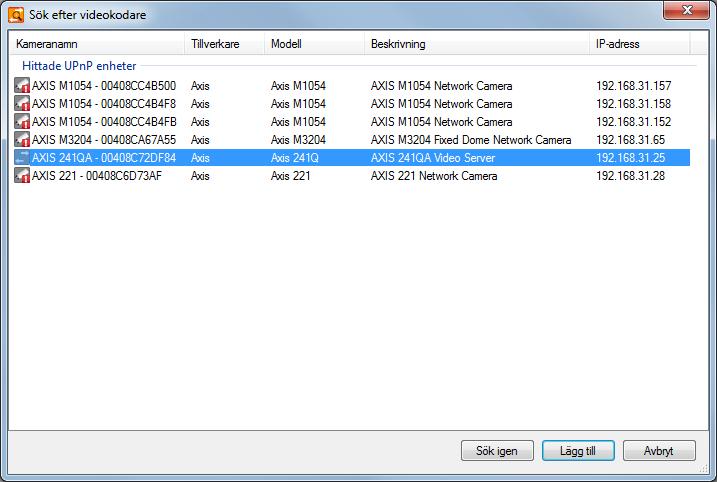The width and height of the screenshot is (717, 482).
Task: Click the IP address 192.168.31.28
Action: point(630,176)
